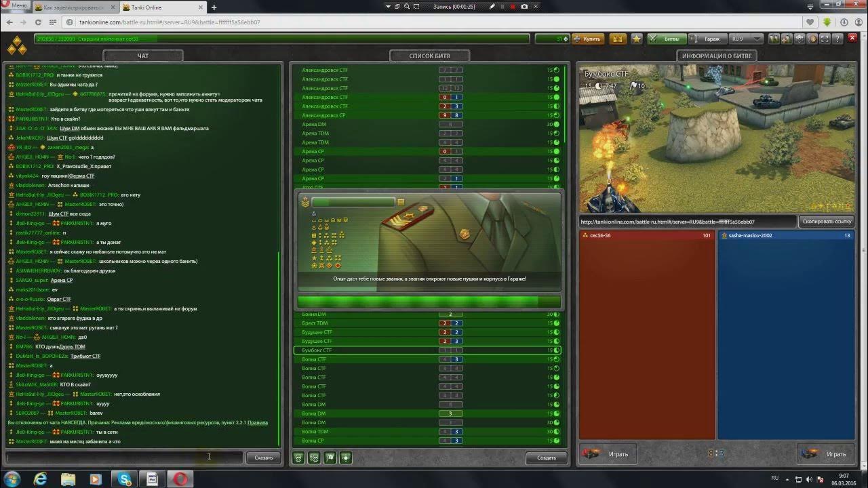The height and width of the screenshot is (488, 868).
Task: Select the Брест TDM battle row
Action: 427,323
